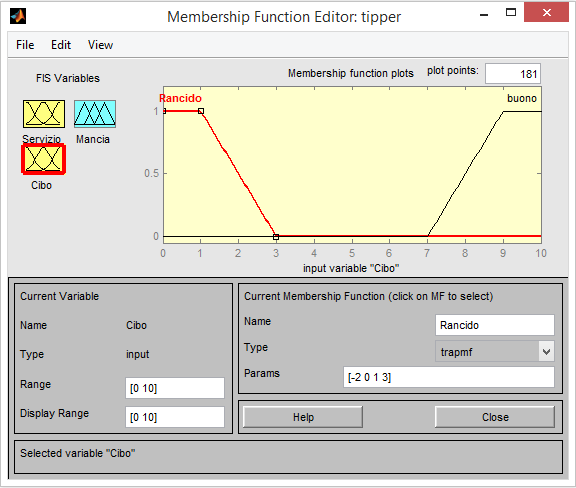Click the Display Range input field
Screen dimensions: 576x488
174,417
